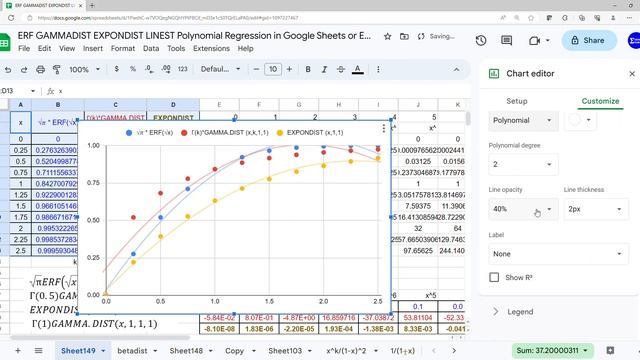This screenshot has width=640, height=360.
Task: Add a new sheet with plus
Action: (x=18, y=351)
